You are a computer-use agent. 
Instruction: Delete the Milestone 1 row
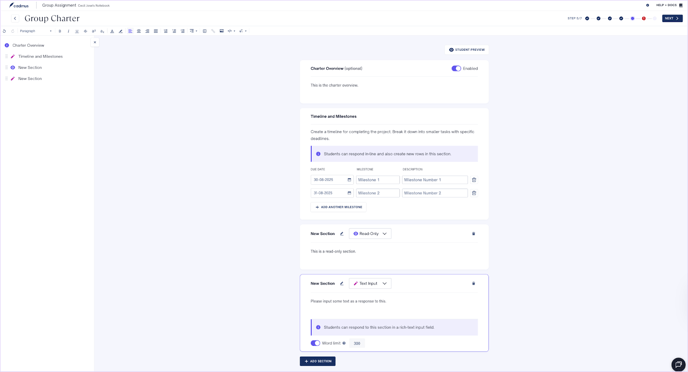(x=474, y=180)
